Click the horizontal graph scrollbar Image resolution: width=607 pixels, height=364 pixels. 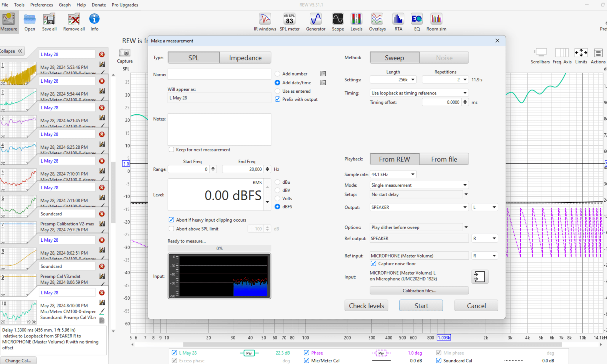pos(372,344)
